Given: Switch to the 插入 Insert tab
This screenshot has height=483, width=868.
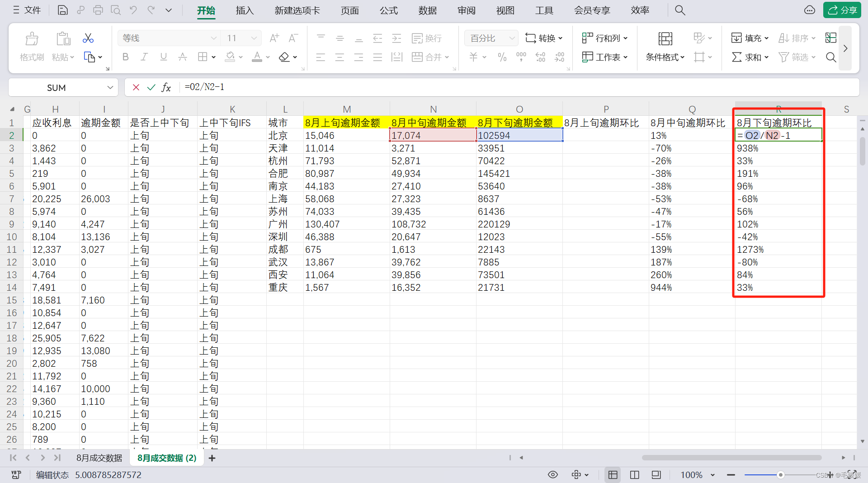Looking at the screenshot, I should (x=245, y=10).
